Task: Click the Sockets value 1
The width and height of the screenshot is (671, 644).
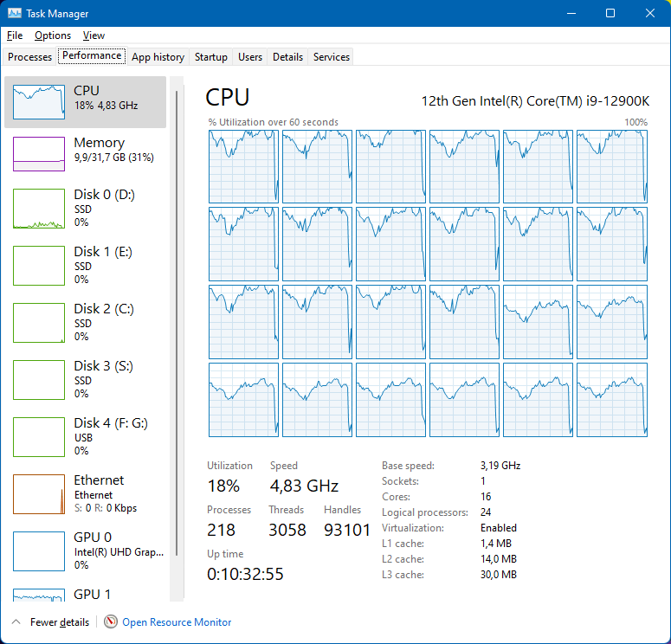Action: click(483, 481)
